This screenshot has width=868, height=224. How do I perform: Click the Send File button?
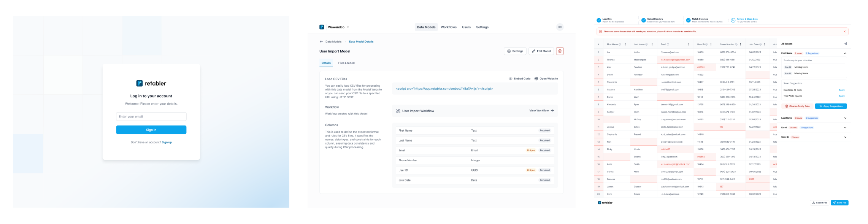[839, 203]
